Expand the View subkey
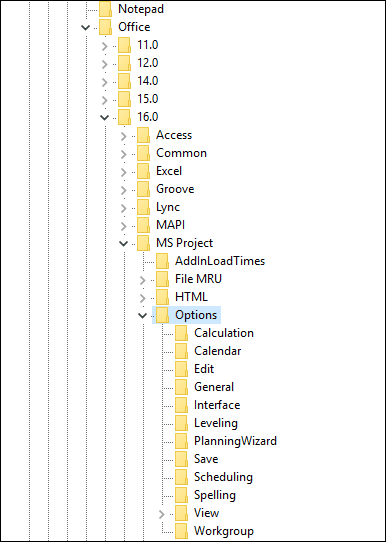This screenshot has height=542, width=386. coord(162,514)
